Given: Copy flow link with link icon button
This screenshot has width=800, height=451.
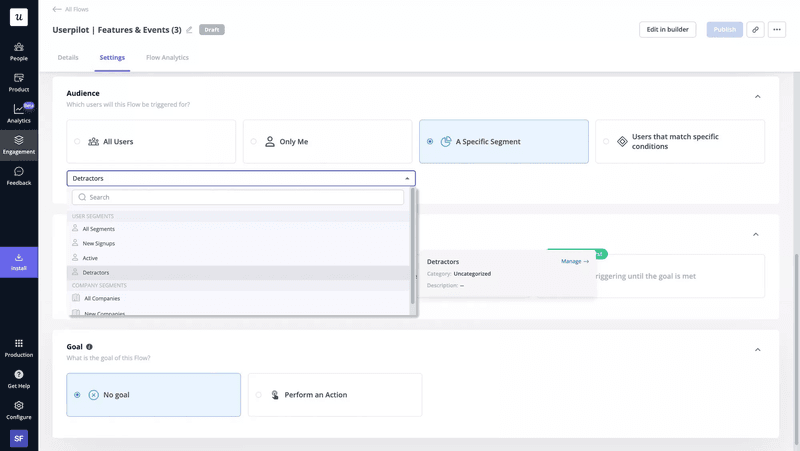Looking at the screenshot, I should click(756, 30).
